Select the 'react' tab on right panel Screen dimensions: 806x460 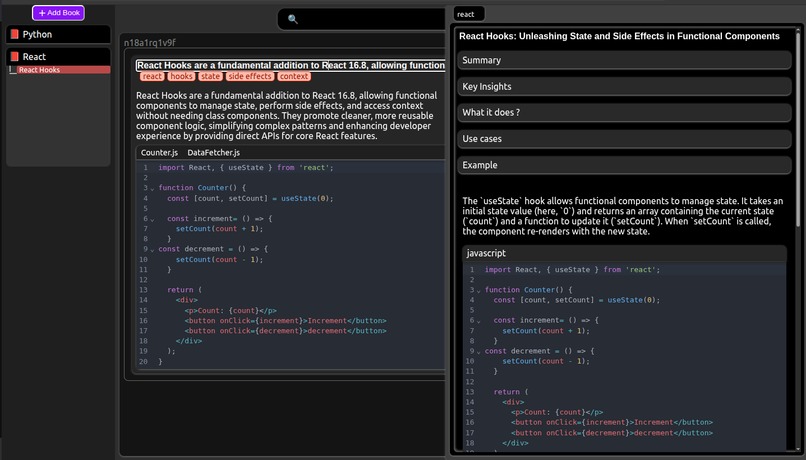pyautogui.click(x=468, y=14)
